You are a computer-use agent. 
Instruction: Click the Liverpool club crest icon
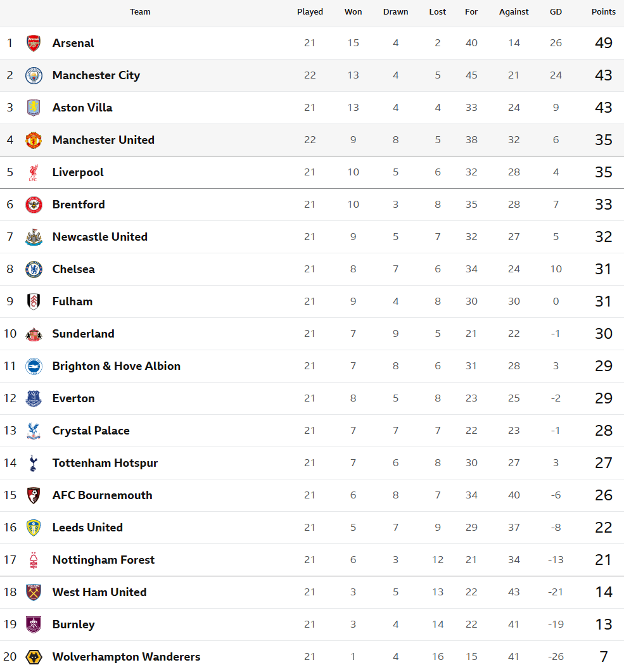[x=34, y=172]
